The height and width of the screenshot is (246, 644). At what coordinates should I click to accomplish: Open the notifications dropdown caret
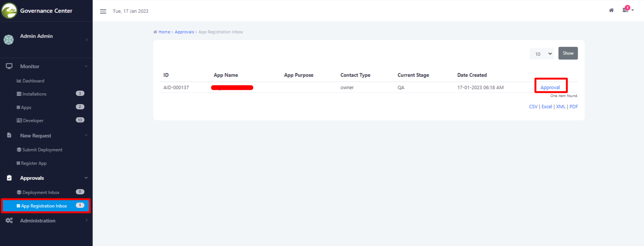[632, 10]
